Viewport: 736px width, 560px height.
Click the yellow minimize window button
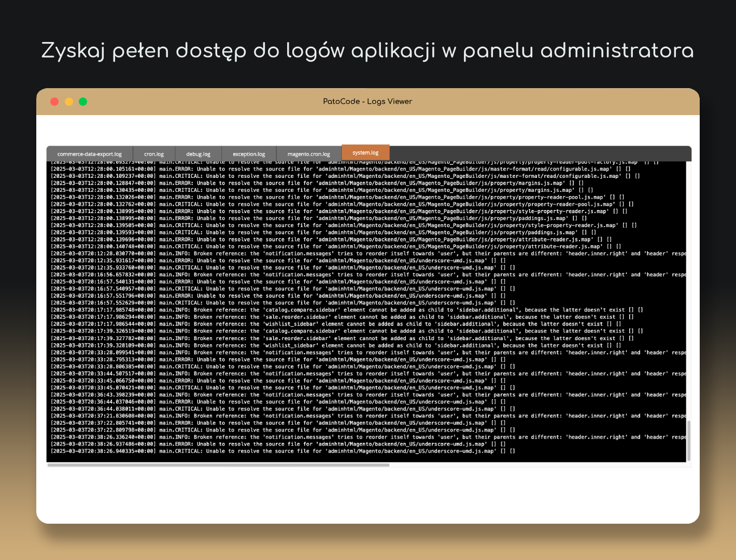tap(68, 102)
